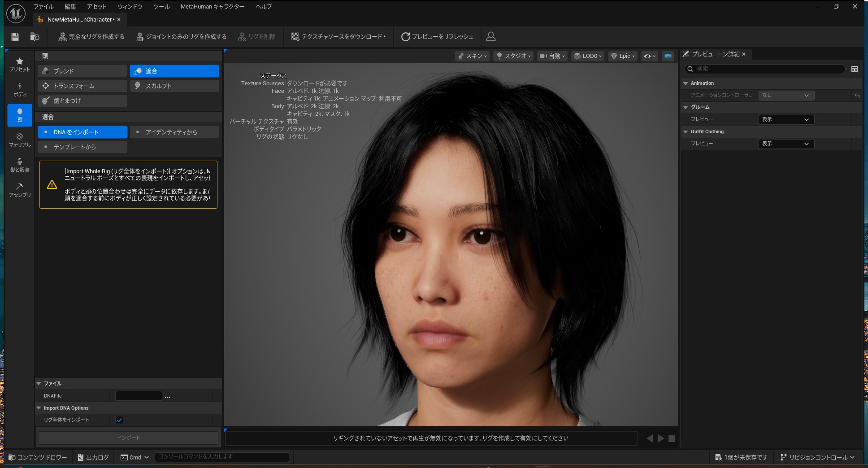Screen dimensions: 868x468
Task: Open the ウィンドウ menu
Action: coord(130,6)
